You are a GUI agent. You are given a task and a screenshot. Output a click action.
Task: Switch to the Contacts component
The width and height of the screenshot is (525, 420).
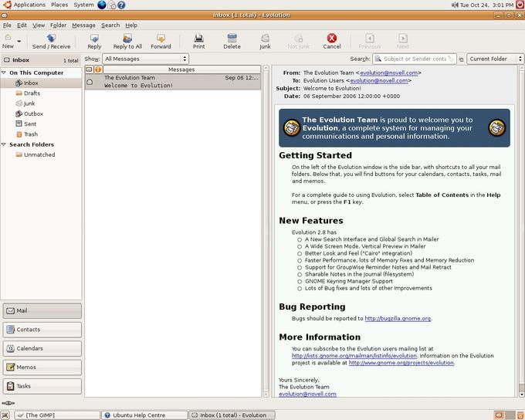click(42, 330)
